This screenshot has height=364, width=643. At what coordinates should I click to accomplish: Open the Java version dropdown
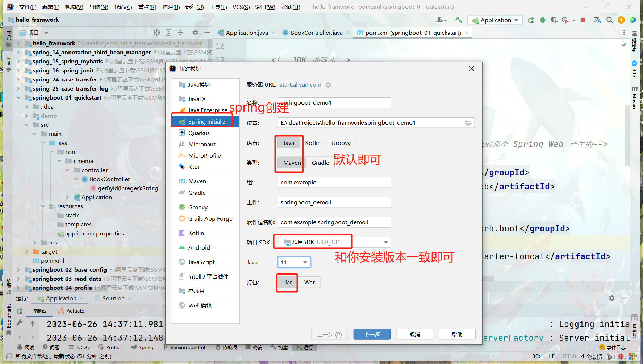click(x=294, y=262)
